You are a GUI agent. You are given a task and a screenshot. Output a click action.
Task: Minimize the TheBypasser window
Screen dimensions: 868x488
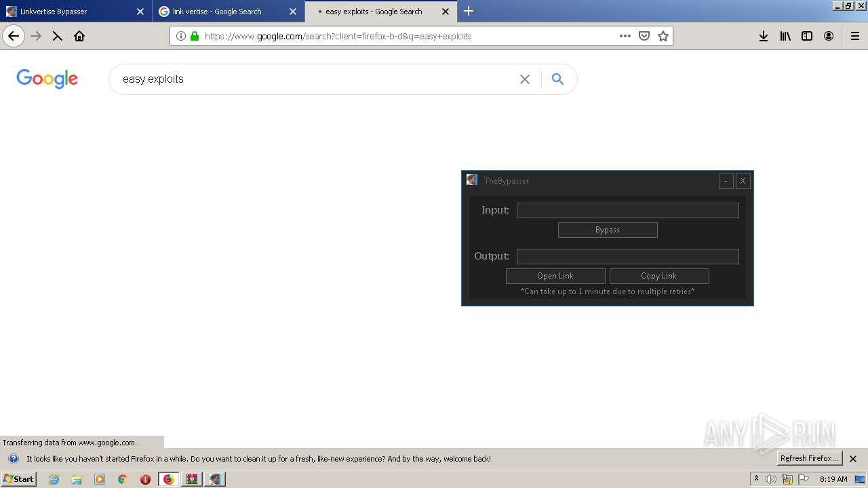coord(726,181)
